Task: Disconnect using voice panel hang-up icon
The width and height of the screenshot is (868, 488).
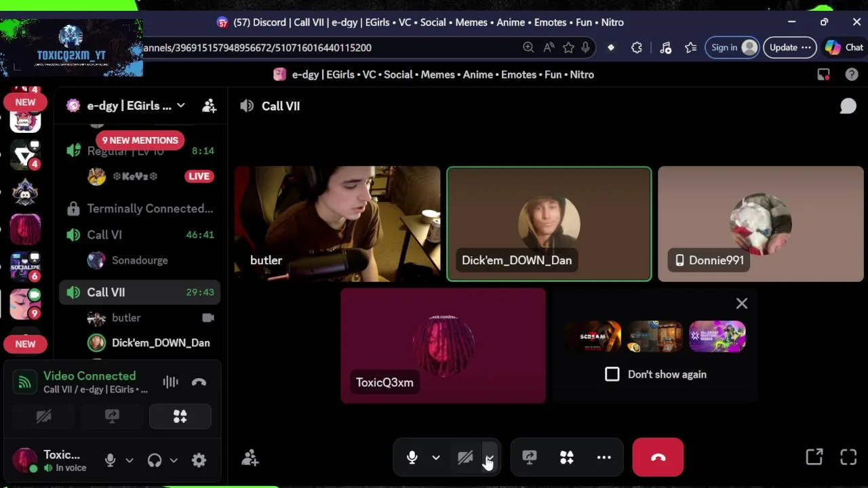Action: 199,382
